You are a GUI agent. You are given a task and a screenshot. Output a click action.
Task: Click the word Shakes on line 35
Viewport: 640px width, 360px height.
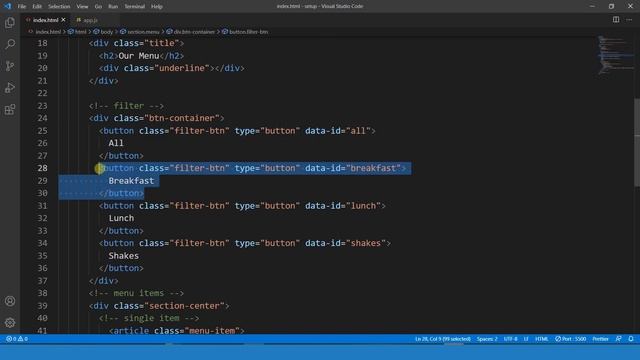click(x=124, y=256)
